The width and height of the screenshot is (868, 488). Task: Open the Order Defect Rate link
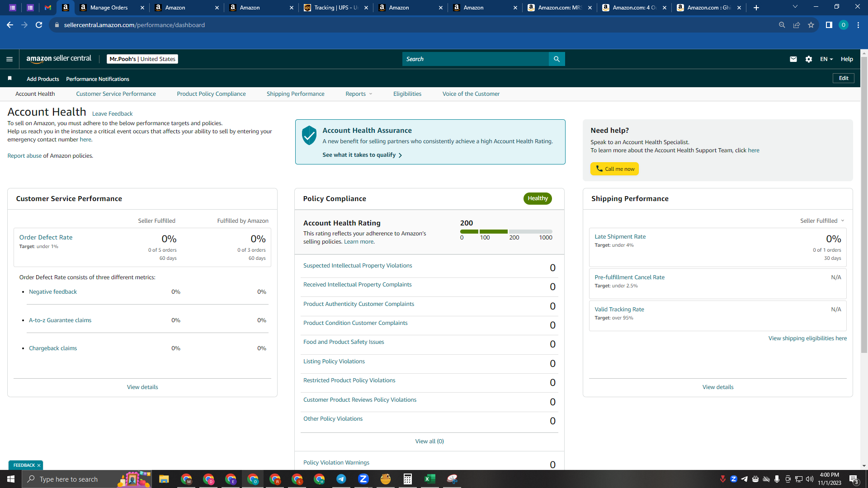click(46, 237)
